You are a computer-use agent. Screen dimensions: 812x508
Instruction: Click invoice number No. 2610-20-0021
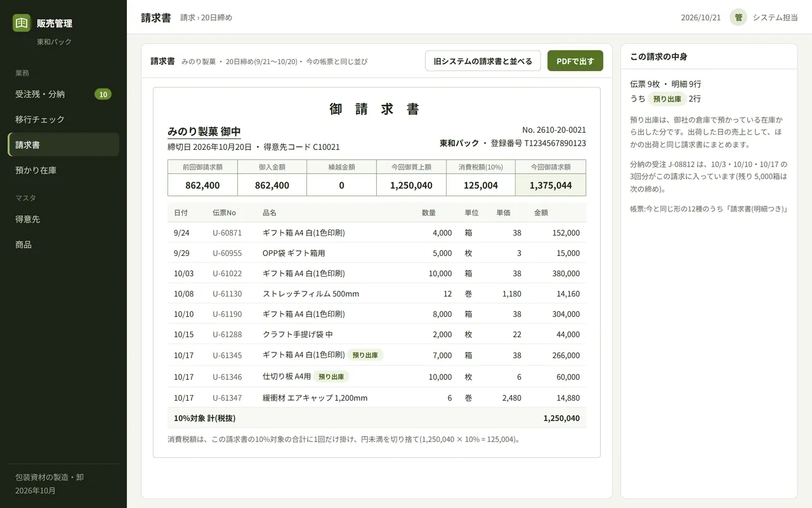click(x=554, y=130)
